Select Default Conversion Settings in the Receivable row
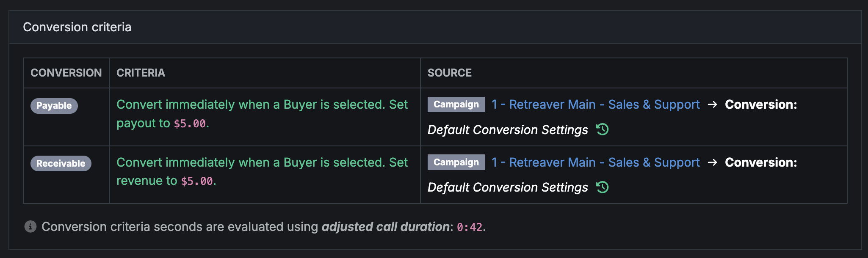Screen dimensions: 868x258 508,187
